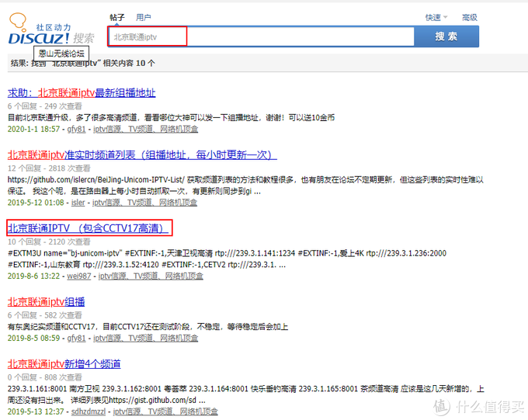Click the date 2019-8-6 13:22
Screen dimensions: 528x420
[x=33, y=276]
